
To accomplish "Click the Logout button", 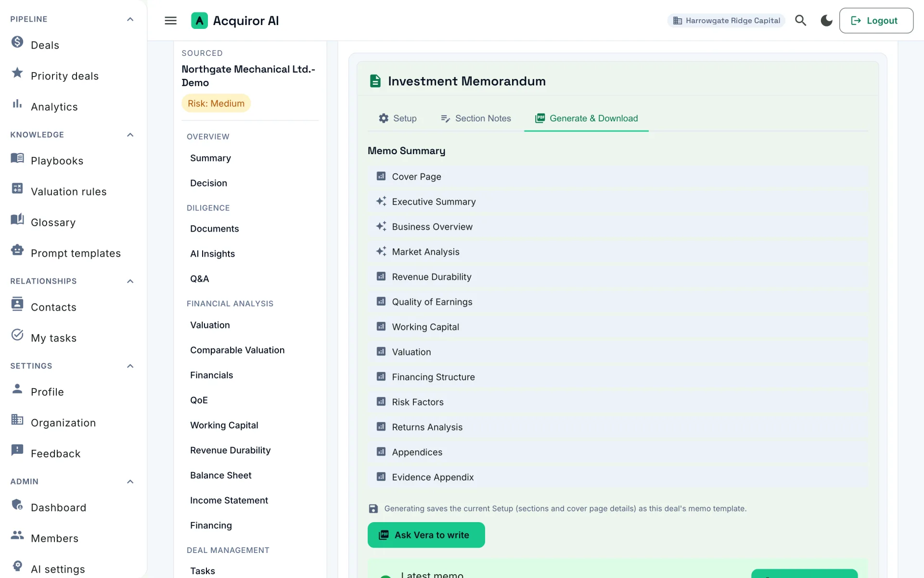I will tap(876, 21).
